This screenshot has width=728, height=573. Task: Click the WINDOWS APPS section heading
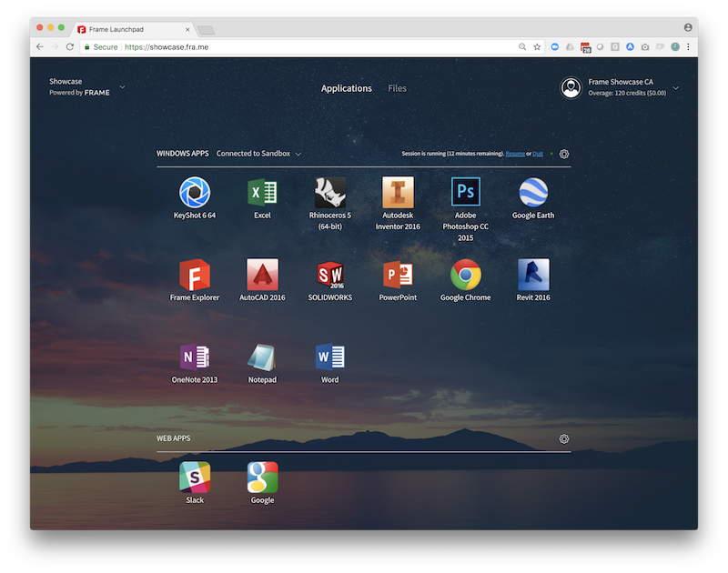183,154
